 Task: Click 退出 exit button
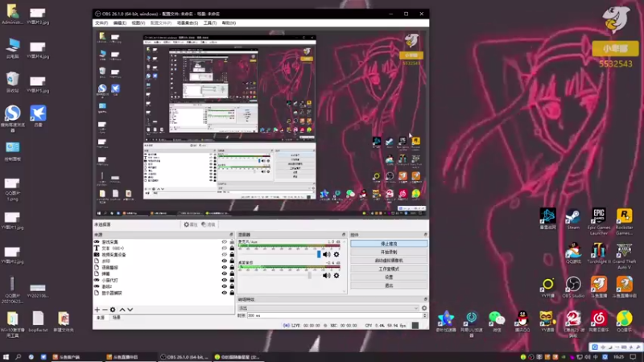pyautogui.click(x=389, y=286)
